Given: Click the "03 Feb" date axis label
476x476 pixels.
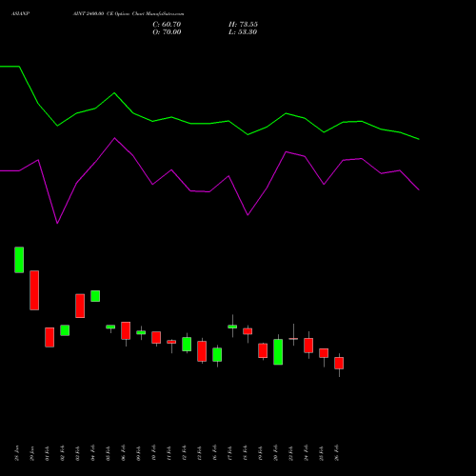Looking at the screenshot, I should point(78,453).
